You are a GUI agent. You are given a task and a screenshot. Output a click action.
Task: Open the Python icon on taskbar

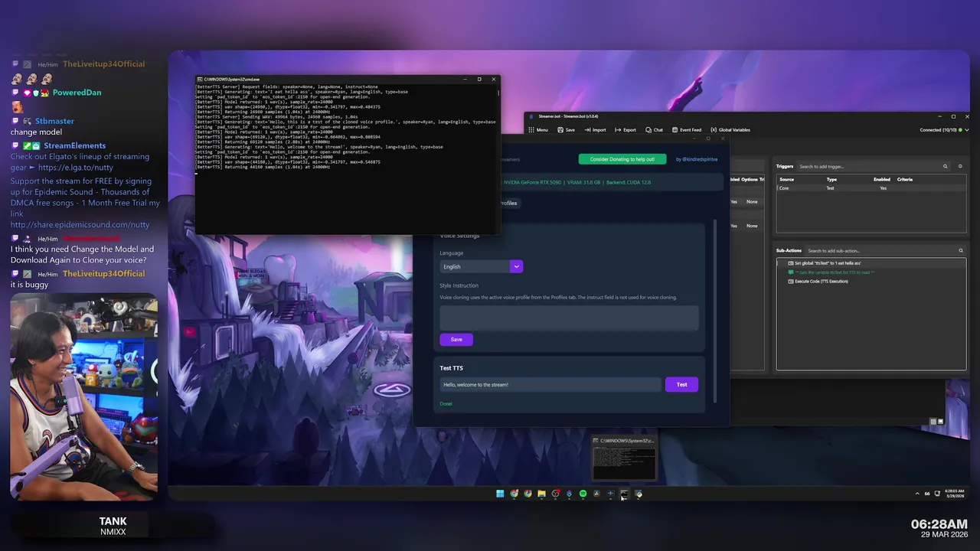tap(639, 494)
